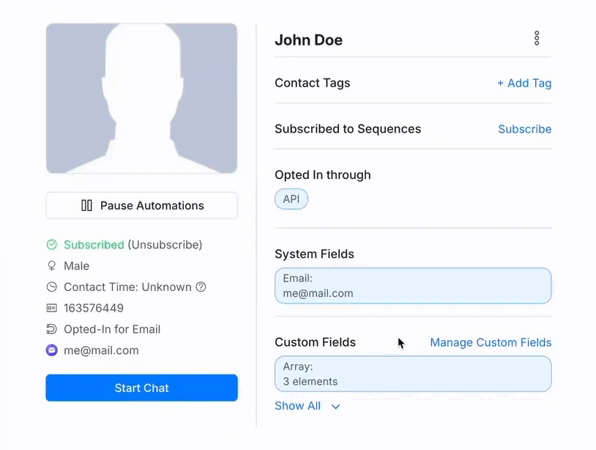Add a new tag with + Add Tag
Screen dimensions: 596x450
[524, 83]
